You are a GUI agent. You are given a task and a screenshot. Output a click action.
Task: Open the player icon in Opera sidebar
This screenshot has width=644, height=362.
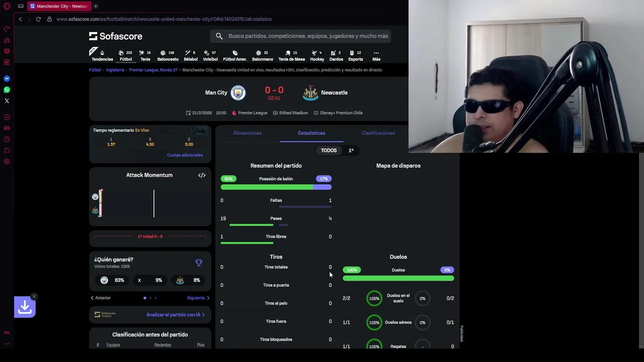7,117
